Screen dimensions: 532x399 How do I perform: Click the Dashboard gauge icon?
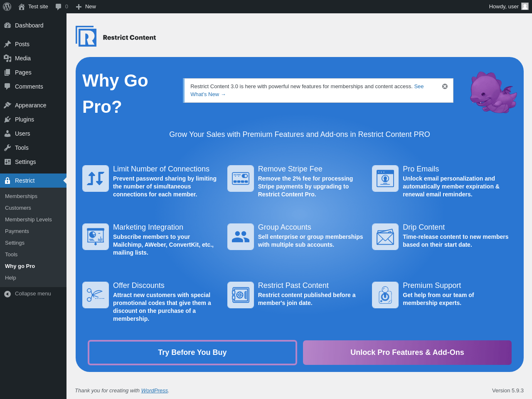click(x=7, y=25)
